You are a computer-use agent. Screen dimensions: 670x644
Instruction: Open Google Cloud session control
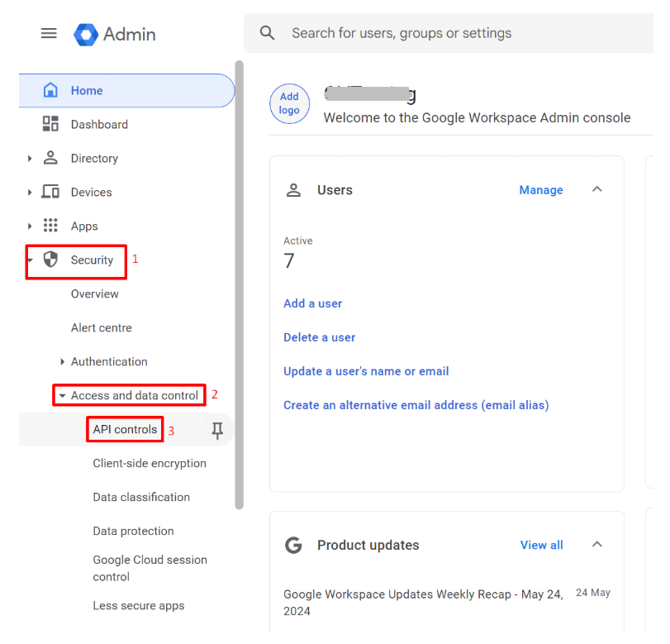coord(150,568)
